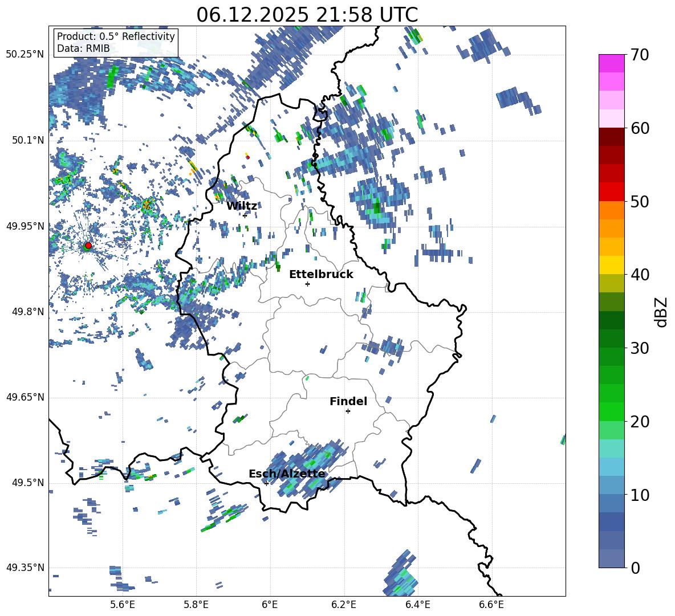675x616 pixels.
Task: Click the 6.2°E longitude tick label
Action: (x=344, y=605)
